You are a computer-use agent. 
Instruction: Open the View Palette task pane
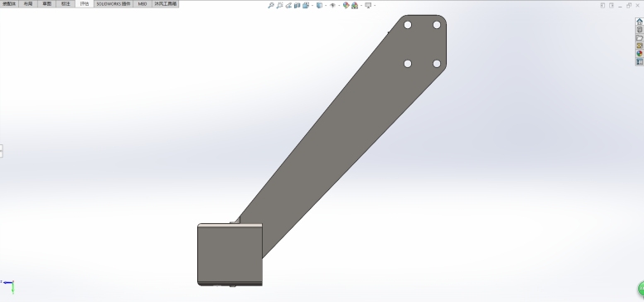[640, 46]
